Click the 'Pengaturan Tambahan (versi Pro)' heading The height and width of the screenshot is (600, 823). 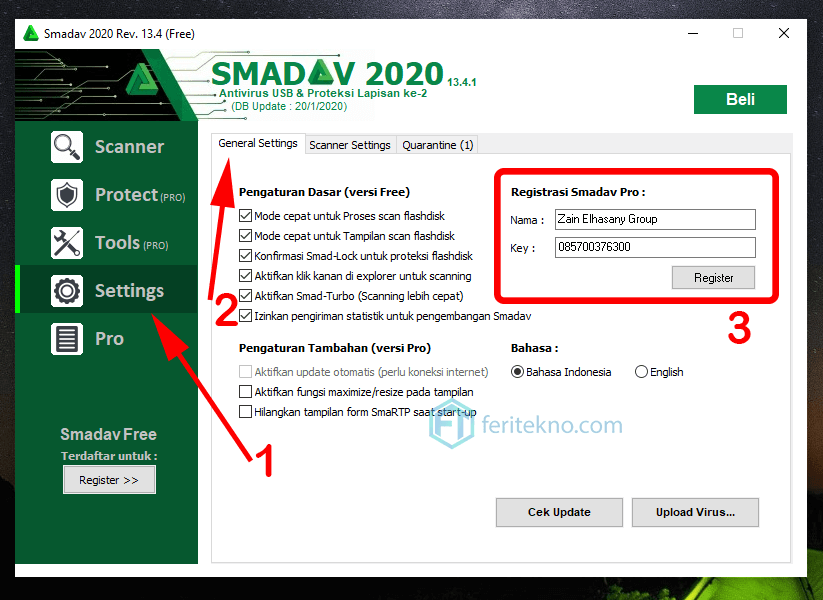[335, 348]
